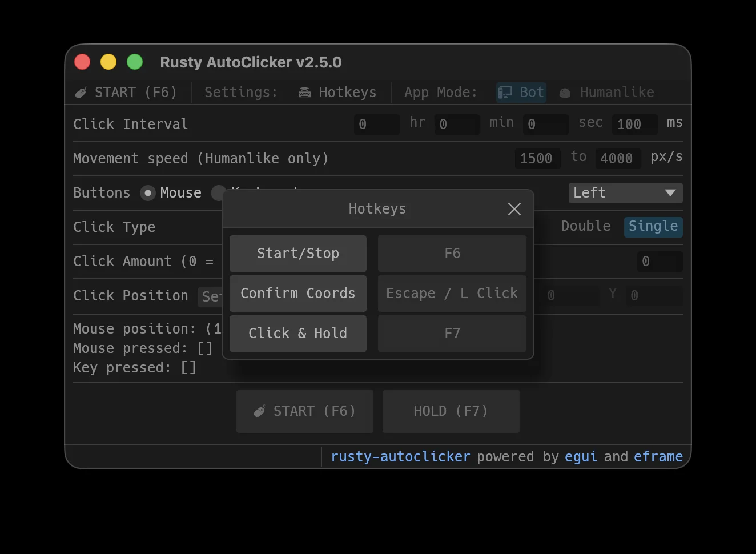Viewport: 756px width, 554px height.
Task: Click the milliseconds interval field showing 100
Action: pyautogui.click(x=634, y=125)
